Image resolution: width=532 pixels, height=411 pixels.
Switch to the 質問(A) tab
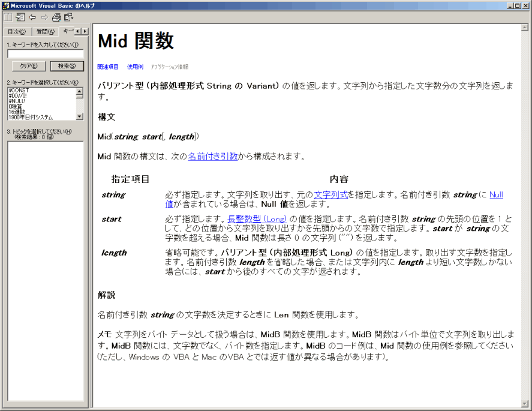tap(45, 31)
